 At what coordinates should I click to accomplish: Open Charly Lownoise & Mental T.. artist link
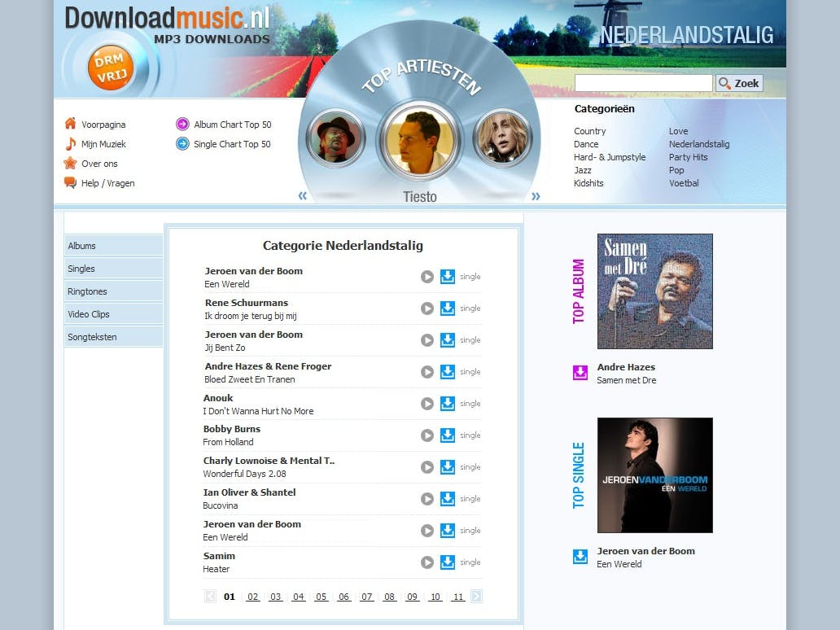pyautogui.click(x=269, y=461)
